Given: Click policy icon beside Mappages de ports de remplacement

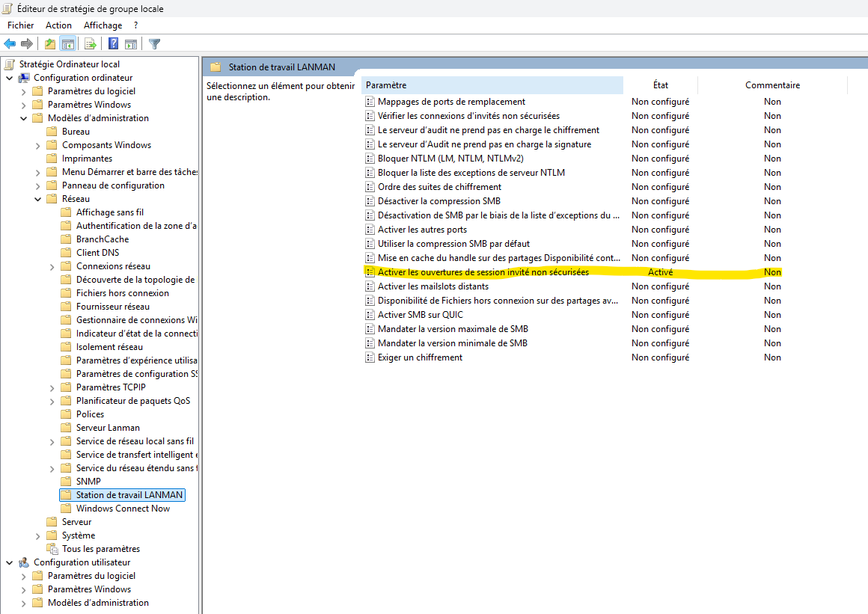Looking at the screenshot, I should (370, 102).
